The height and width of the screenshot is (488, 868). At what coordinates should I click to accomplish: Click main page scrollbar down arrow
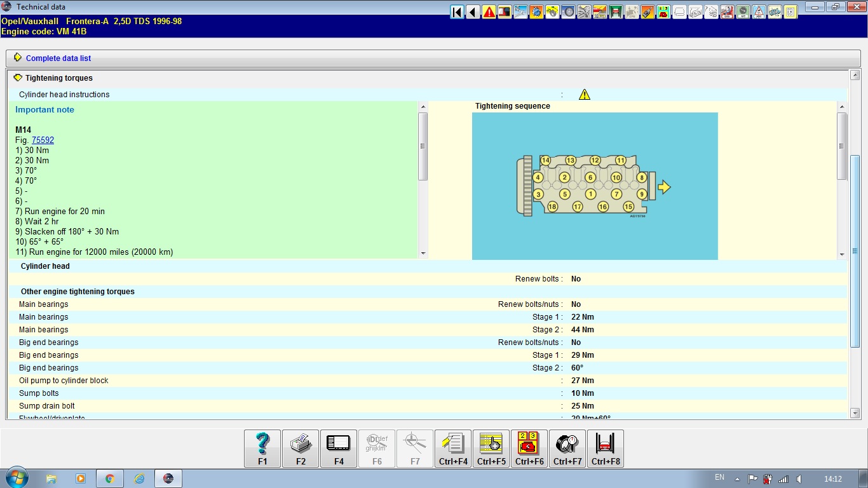[855, 413]
